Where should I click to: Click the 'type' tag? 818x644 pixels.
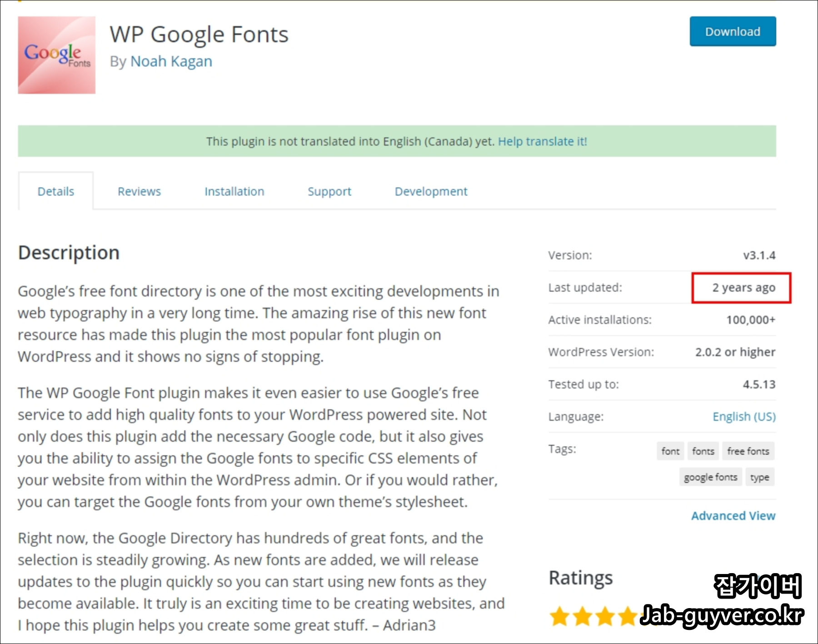point(760,477)
